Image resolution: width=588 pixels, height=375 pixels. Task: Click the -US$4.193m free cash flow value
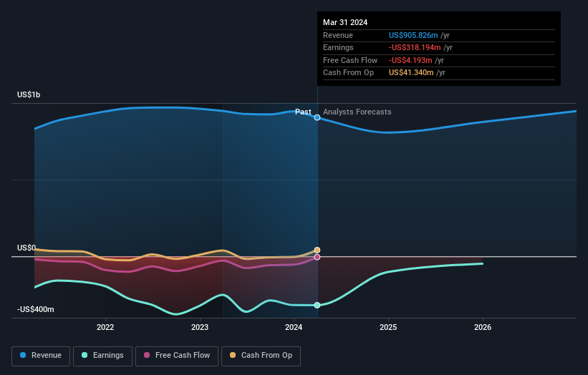click(410, 60)
